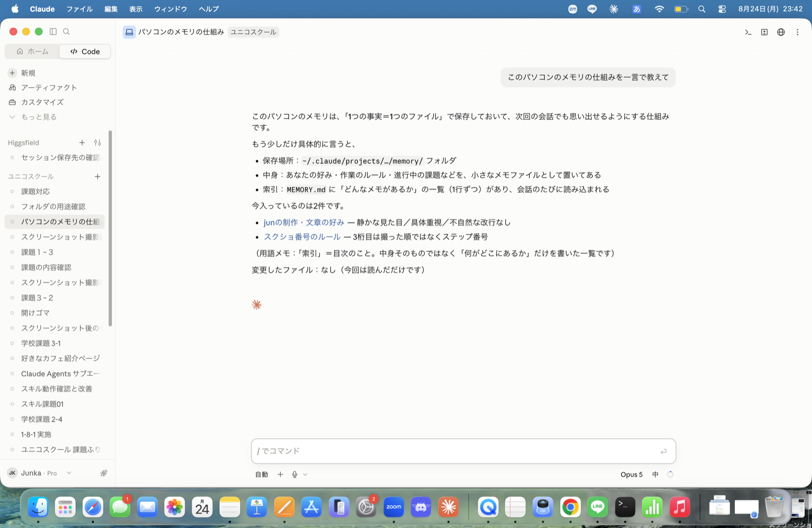
Task: Switch to the Code tab
Action: [85, 51]
